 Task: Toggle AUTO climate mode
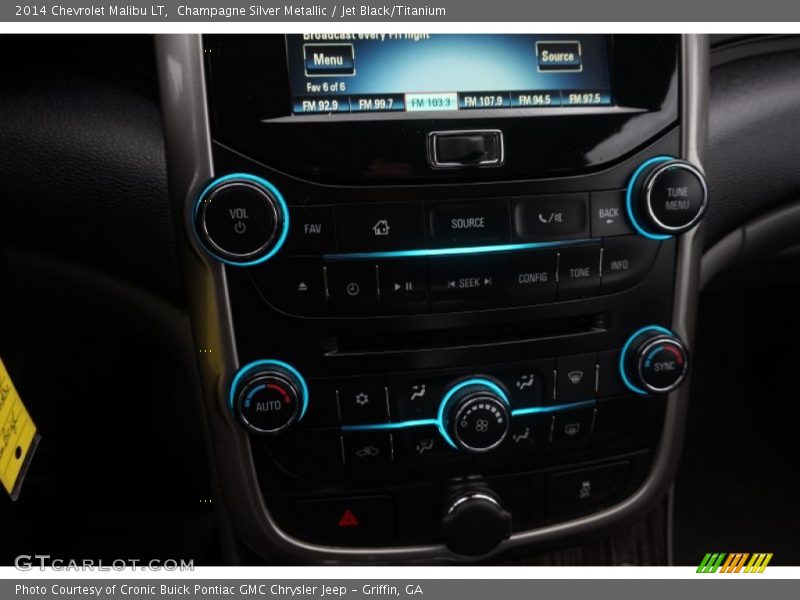[270, 403]
